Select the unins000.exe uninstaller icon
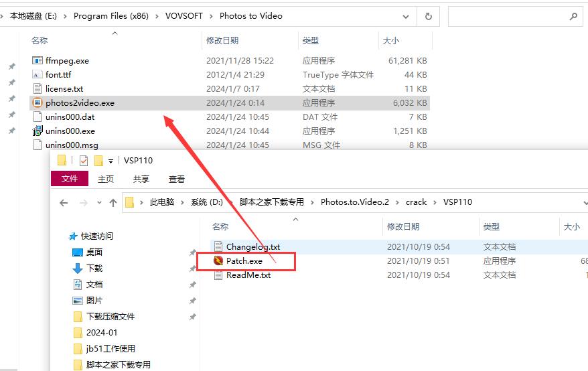Screen dimensions: 588x371 [x=37, y=131]
